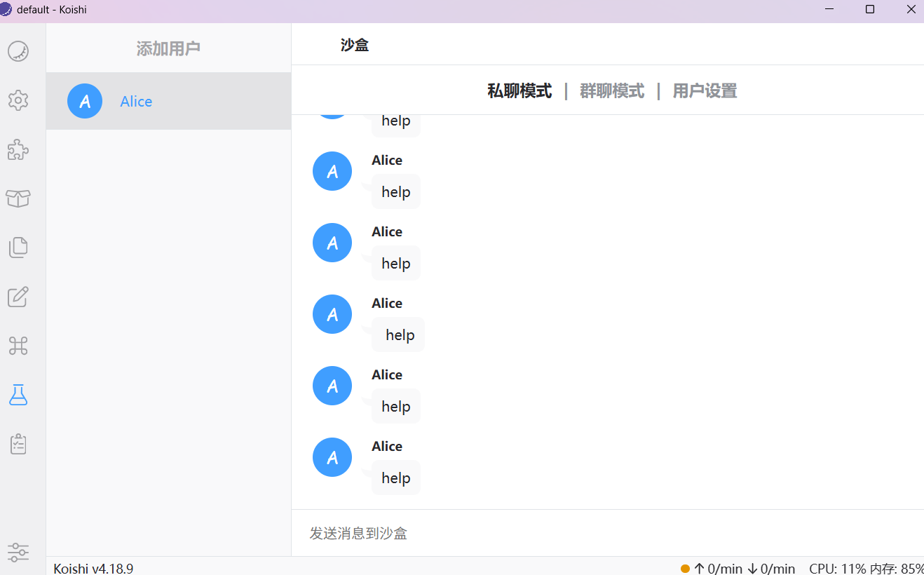Switch to 群聊模式 tab
The width and height of the screenshot is (924, 575).
(612, 91)
